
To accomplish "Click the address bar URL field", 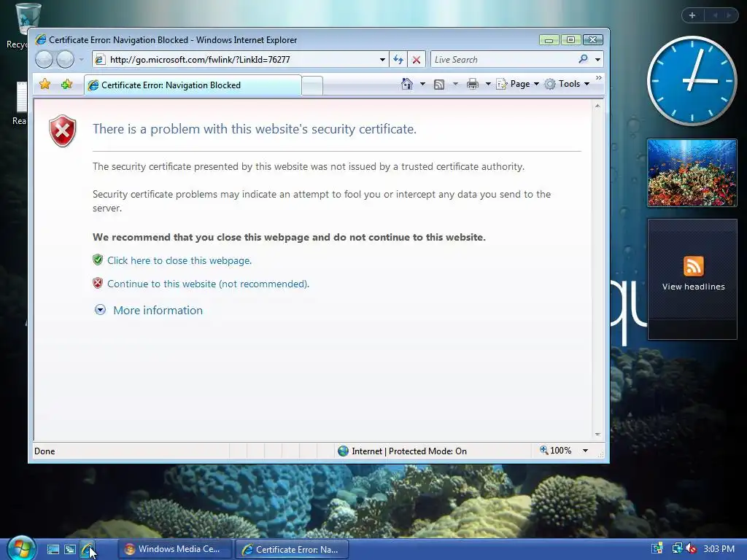I will (x=241, y=60).
